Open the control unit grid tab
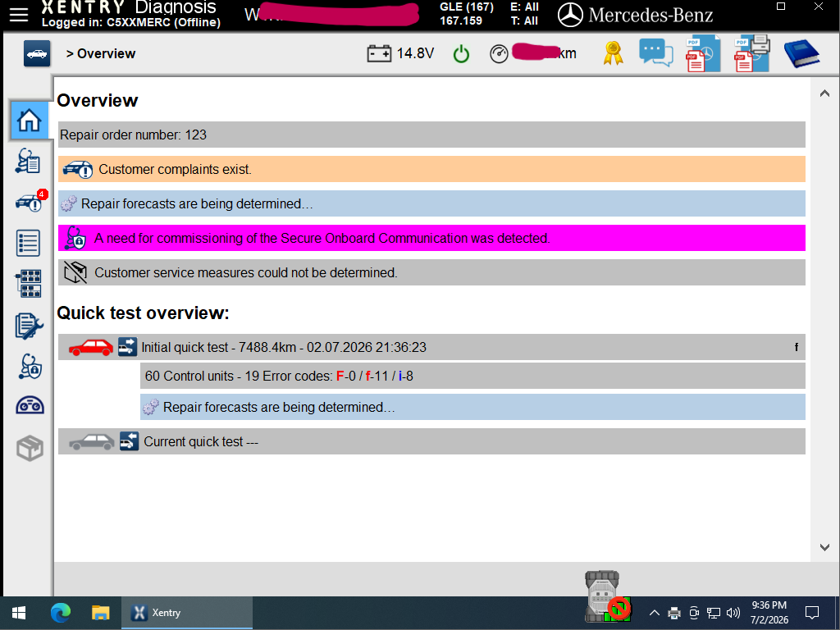 pyautogui.click(x=28, y=283)
